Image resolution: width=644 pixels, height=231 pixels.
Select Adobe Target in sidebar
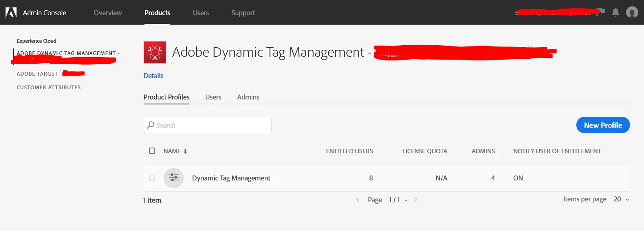pyautogui.click(x=50, y=74)
